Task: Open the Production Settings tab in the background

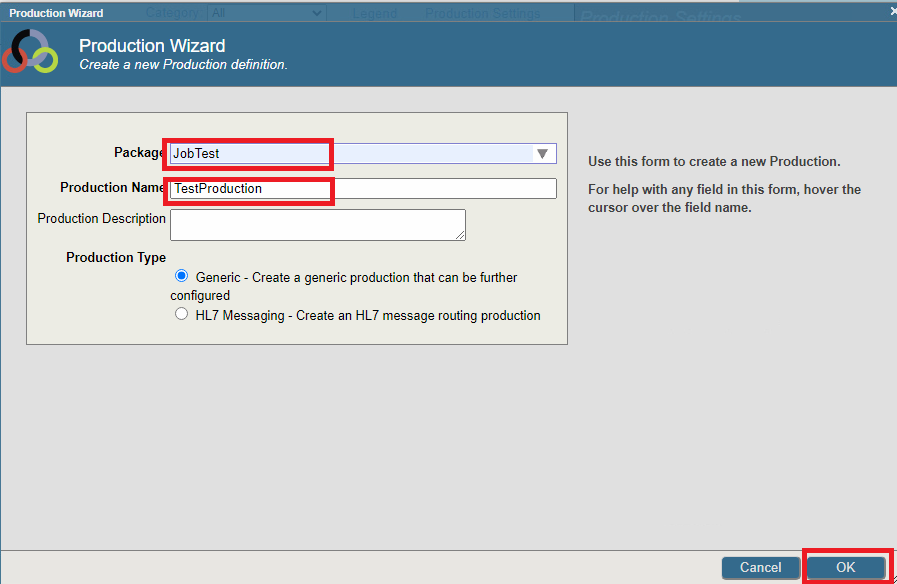Action: 482,13
